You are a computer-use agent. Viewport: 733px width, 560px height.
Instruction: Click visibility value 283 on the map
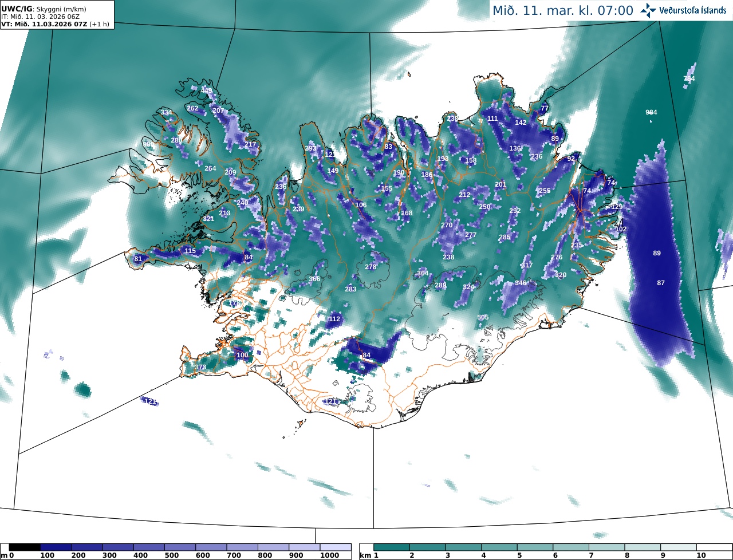point(350,289)
